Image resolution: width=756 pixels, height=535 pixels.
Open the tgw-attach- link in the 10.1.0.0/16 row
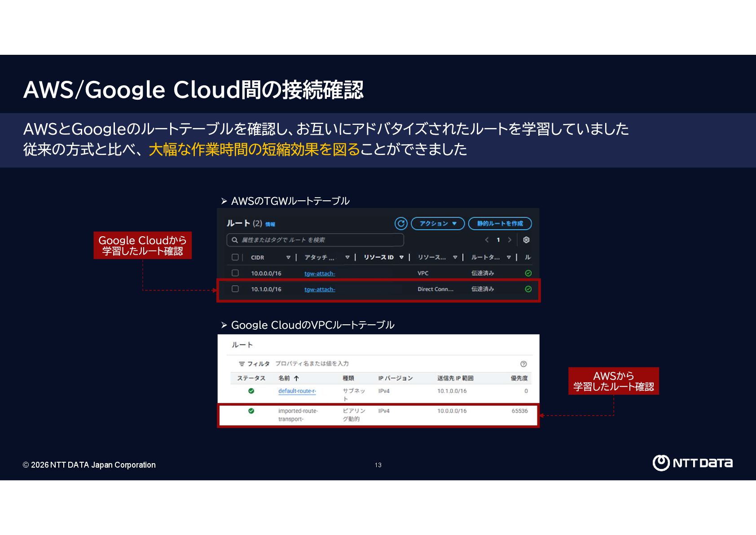click(x=320, y=289)
